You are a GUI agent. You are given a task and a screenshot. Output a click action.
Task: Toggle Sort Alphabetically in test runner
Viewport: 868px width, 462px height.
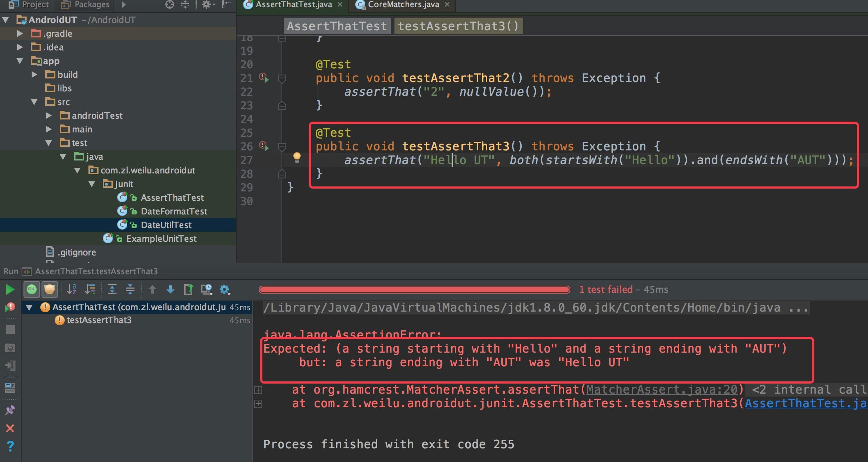pyautogui.click(x=72, y=289)
